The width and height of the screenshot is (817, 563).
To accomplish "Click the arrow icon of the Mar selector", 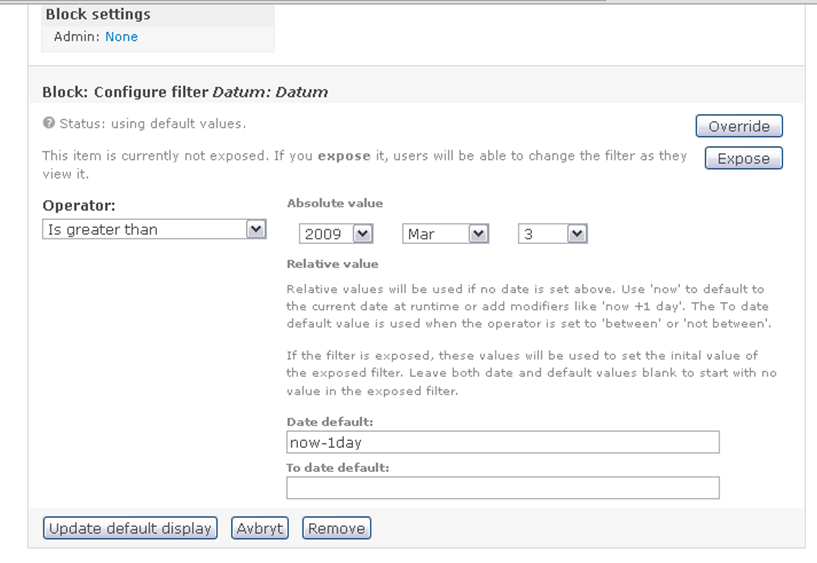I will tap(478, 234).
